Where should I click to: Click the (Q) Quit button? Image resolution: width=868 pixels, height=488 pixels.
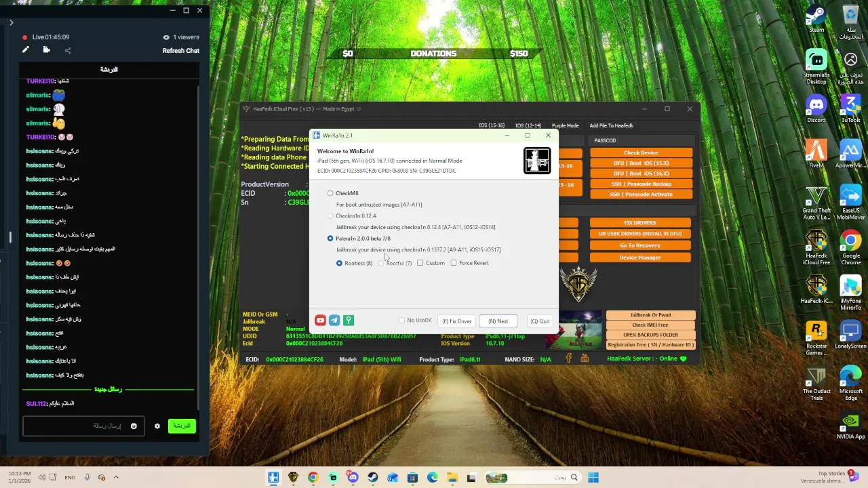click(x=540, y=321)
